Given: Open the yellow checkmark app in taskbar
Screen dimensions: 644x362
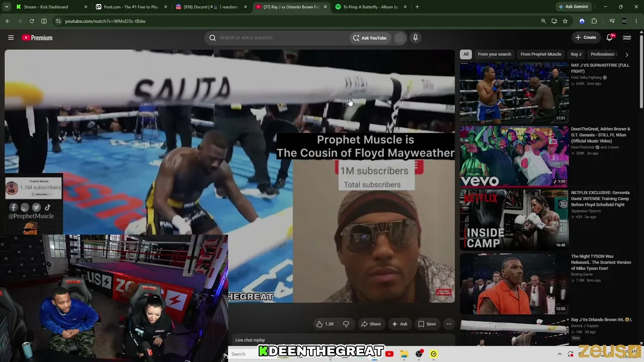Looking at the screenshot, I should [434, 354].
